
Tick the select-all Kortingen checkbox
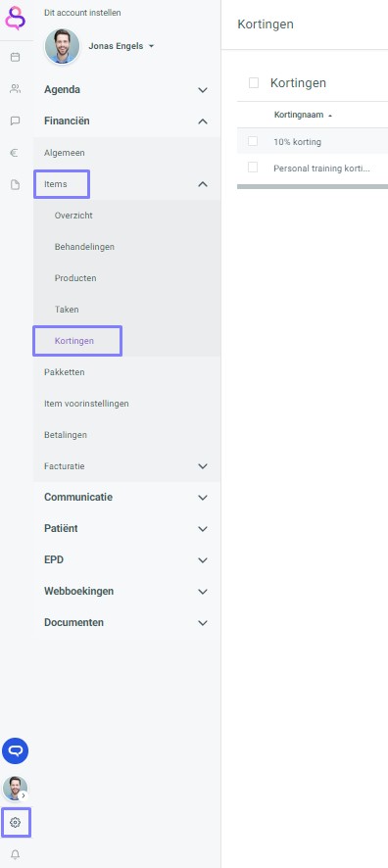(254, 83)
